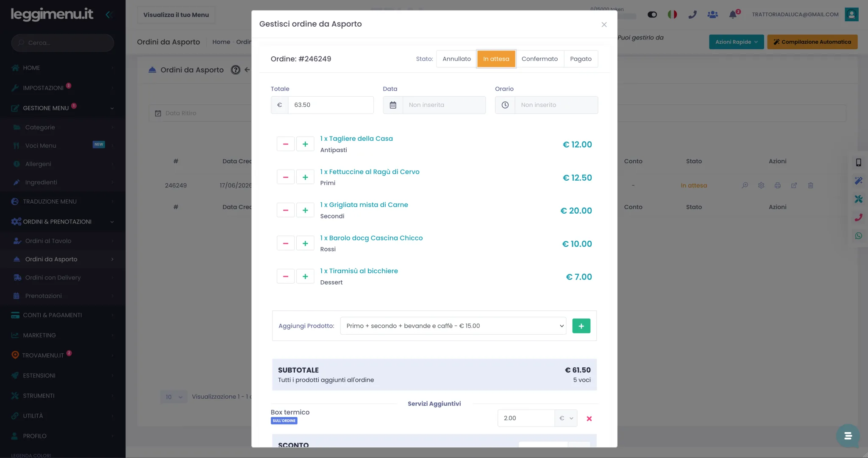Open the Aggiungi Prodotto dropdown
Image resolution: width=868 pixels, height=458 pixels.
[x=453, y=326]
